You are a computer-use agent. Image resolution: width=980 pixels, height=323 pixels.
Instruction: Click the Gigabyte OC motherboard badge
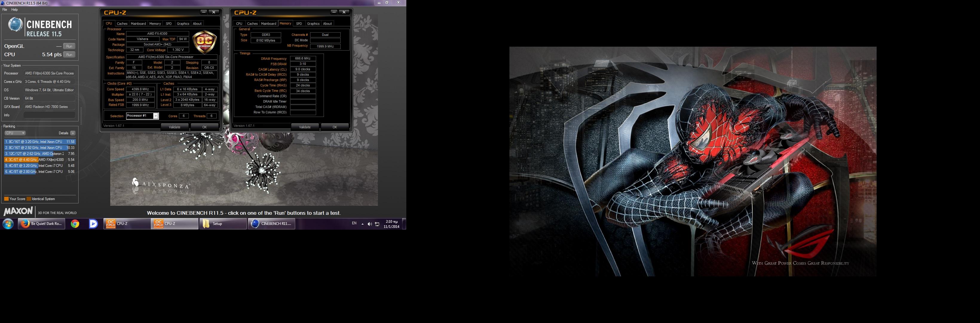click(205, 42)
